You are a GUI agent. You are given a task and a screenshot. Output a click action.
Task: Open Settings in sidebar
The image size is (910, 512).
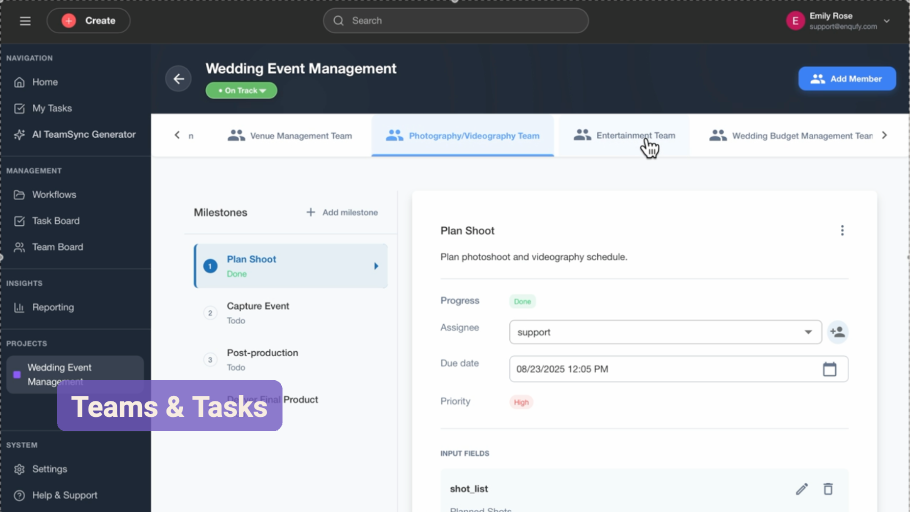tap(49, 468)
